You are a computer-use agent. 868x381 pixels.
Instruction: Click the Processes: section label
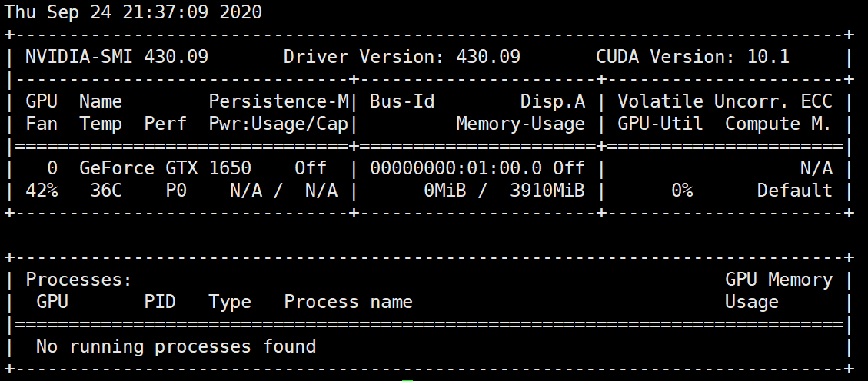tap(79, 280)
